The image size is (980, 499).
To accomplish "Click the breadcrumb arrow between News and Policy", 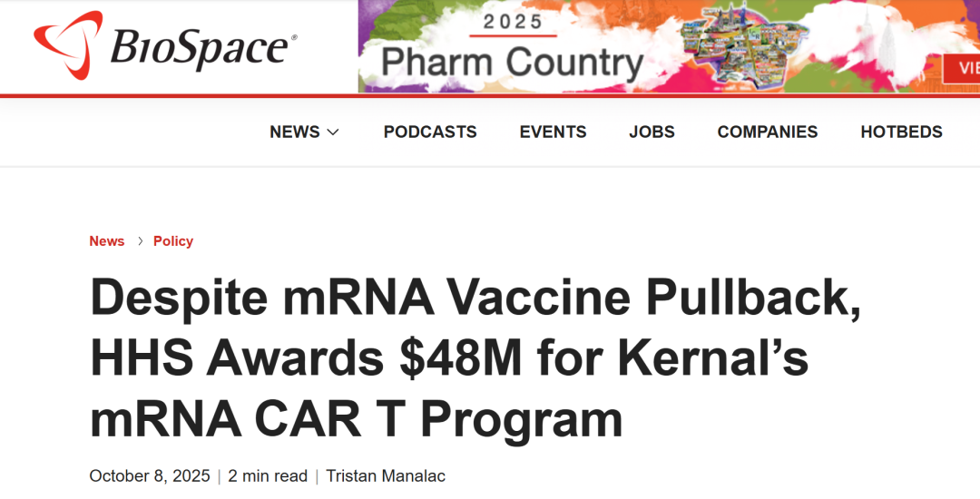I will point(140,241).
